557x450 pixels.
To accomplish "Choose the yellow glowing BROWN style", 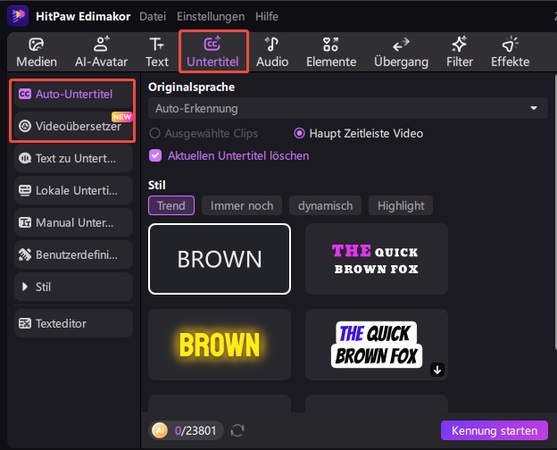I will [220, 345].
